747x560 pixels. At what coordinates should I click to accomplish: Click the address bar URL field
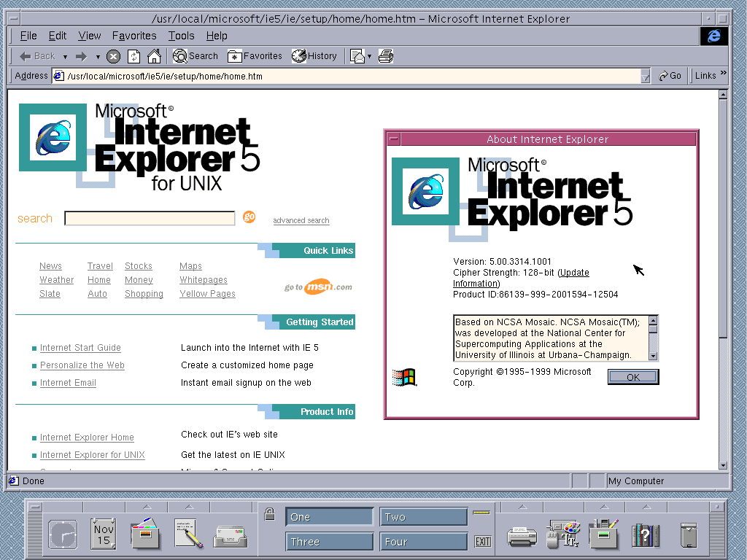tap(348, 76)
